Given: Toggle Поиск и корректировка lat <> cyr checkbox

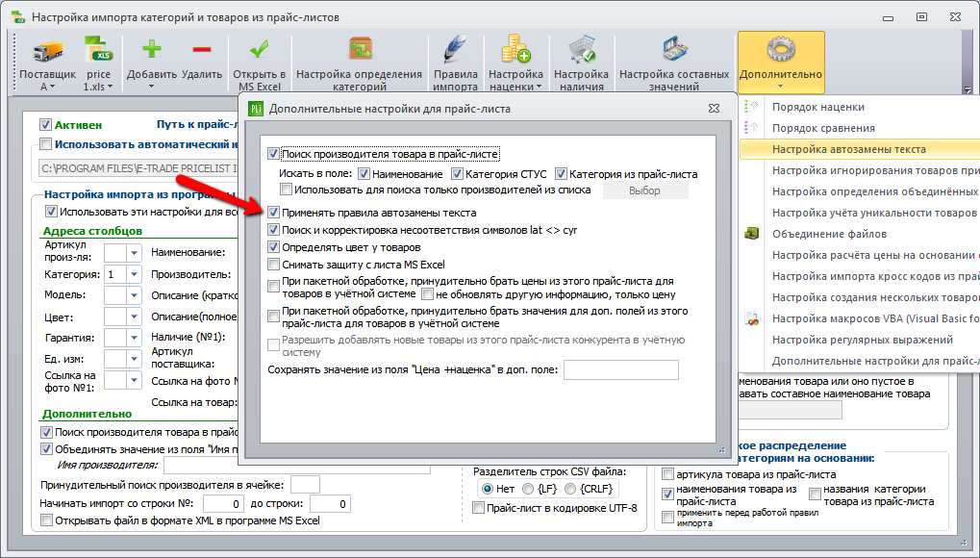Looking at the screenshot, I should tap(273, 230).
